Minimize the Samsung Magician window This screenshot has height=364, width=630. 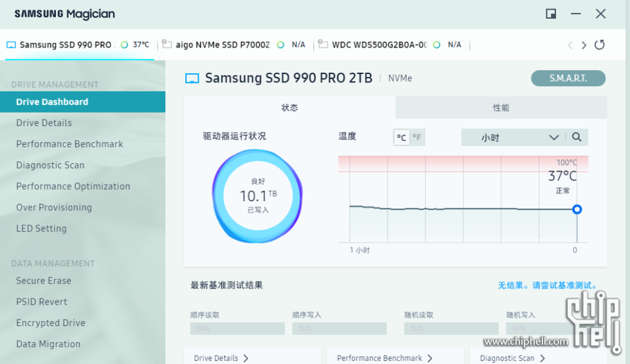coord(576,14)
